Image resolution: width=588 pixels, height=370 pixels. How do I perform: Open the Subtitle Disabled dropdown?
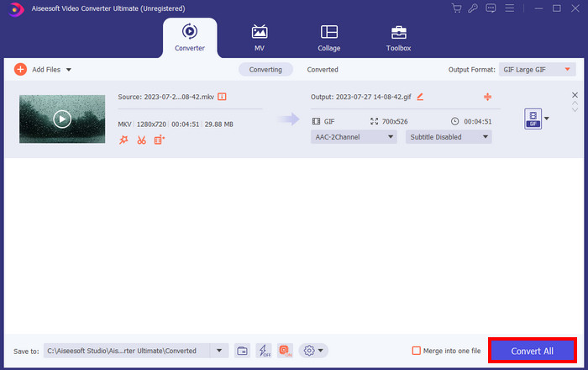point(449,137)
